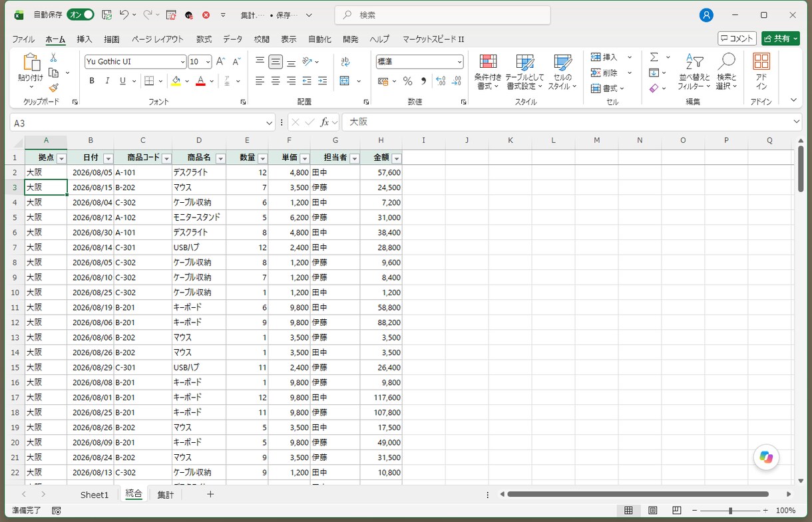This screenshot has width=812, height=522.
Task: Click the text orientation angle icon
Action: [x=307, y=62]
